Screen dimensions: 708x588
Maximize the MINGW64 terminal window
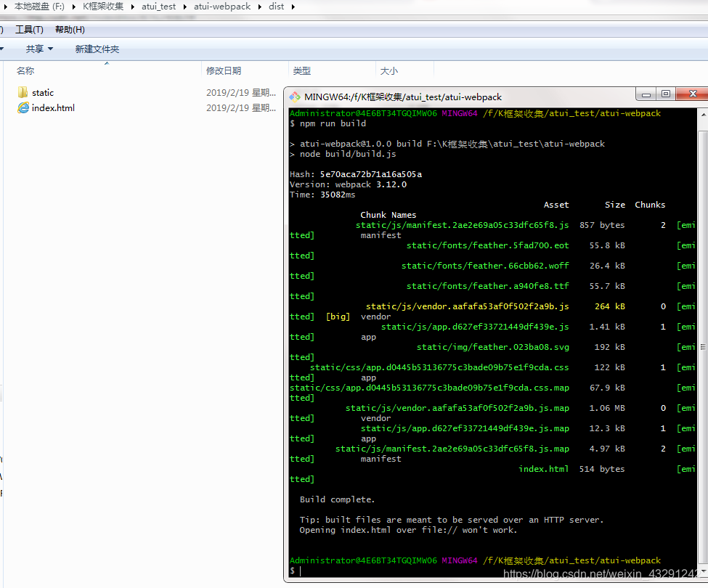click(x=666, y=94)
